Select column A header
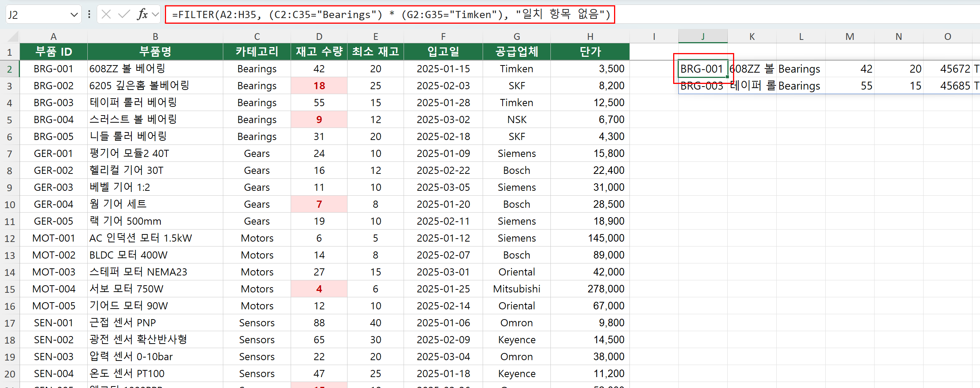Image resolution: width=980 pixels, height=388 pixels. click(53, 37)
